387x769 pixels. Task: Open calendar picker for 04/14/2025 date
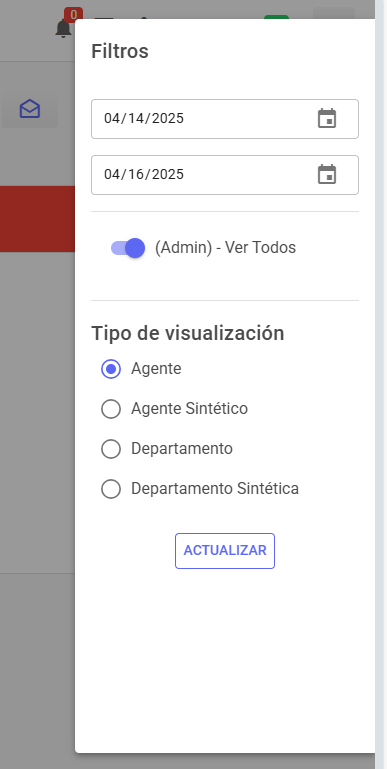click(327, 119)
